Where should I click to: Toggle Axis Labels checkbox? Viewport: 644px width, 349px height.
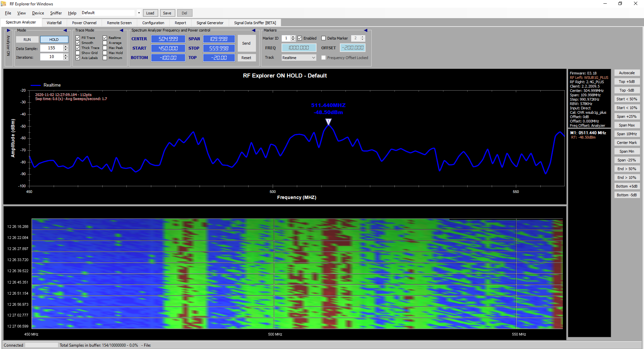tap(78, 58)
